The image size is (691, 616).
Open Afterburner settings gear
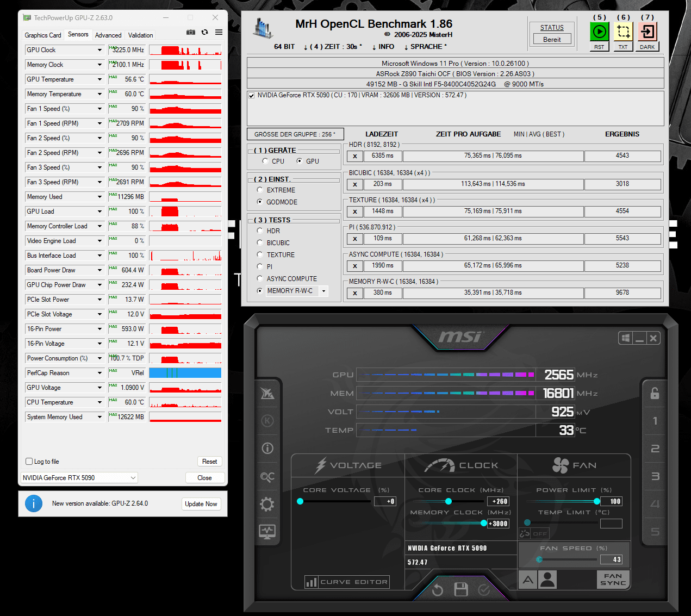[x=267, y=504]
